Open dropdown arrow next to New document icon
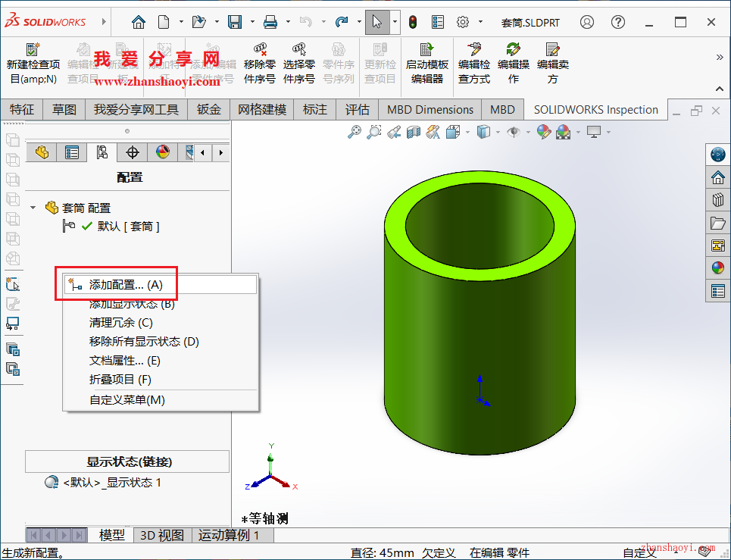 [x=181, y=22]
